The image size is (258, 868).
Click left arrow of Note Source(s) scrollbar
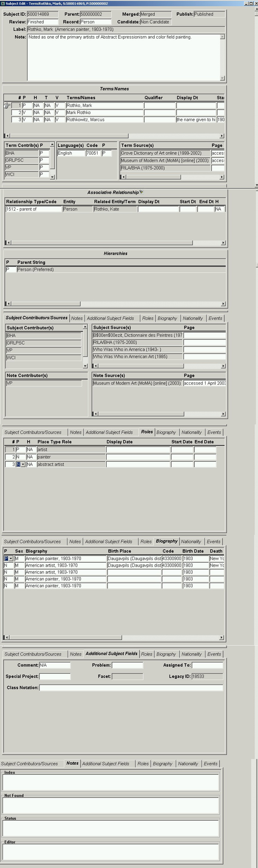pyautogui.click(x=95, y=414)
